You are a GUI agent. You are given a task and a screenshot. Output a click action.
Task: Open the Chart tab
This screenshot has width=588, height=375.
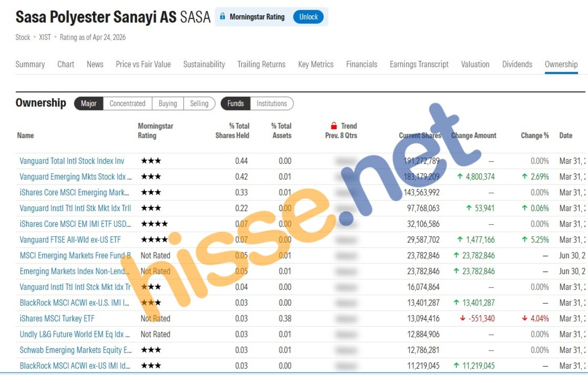(66, 64)
